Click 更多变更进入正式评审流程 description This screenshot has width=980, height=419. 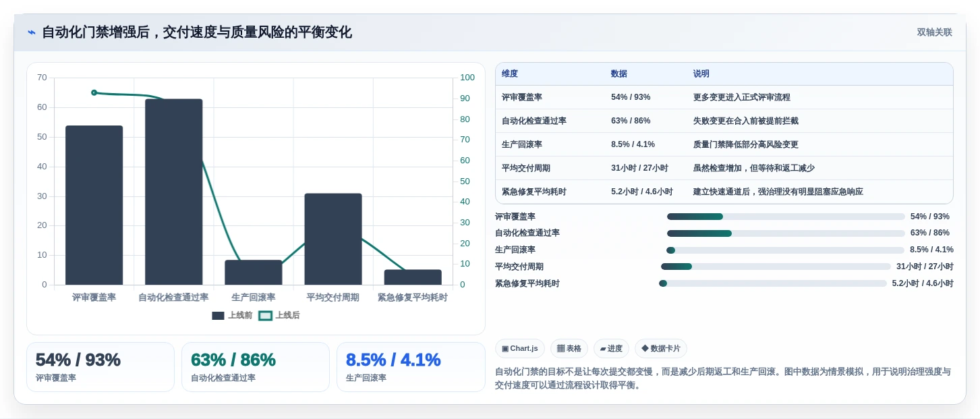point(742,97)
